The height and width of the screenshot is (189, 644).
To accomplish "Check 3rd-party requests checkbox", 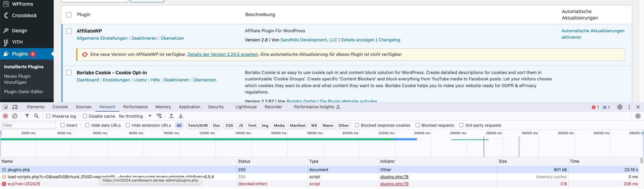I will pyautogui.click(x=461, y=125).
